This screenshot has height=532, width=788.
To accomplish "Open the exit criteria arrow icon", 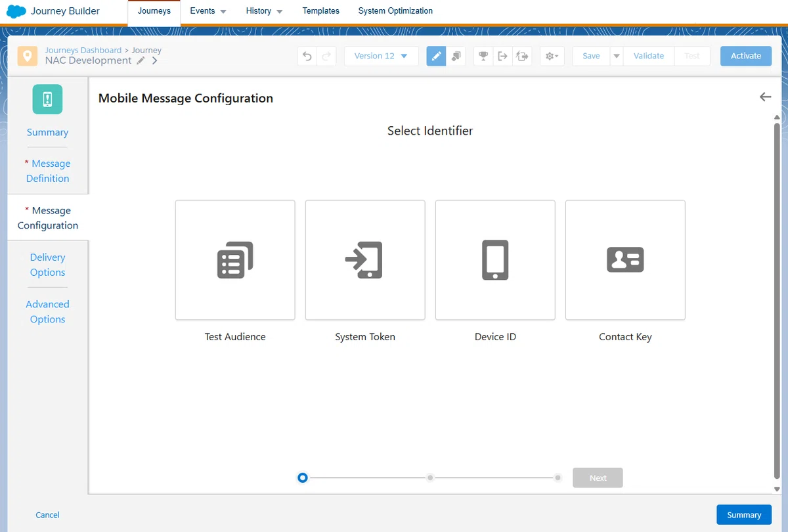I will click(x=502, y=56).
